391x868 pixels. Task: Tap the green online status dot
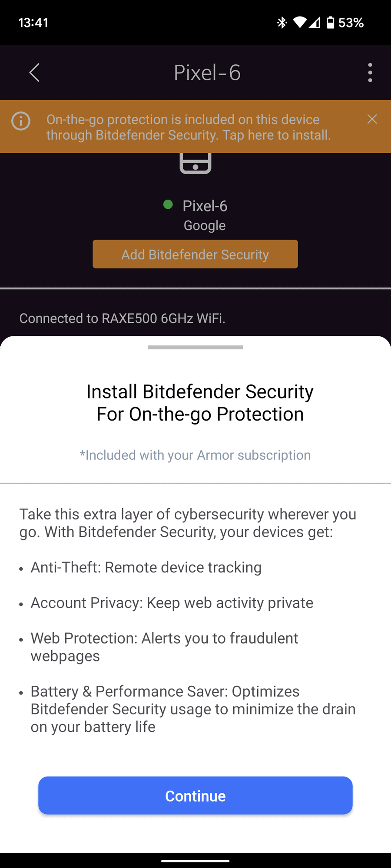(x=168, y=204)
